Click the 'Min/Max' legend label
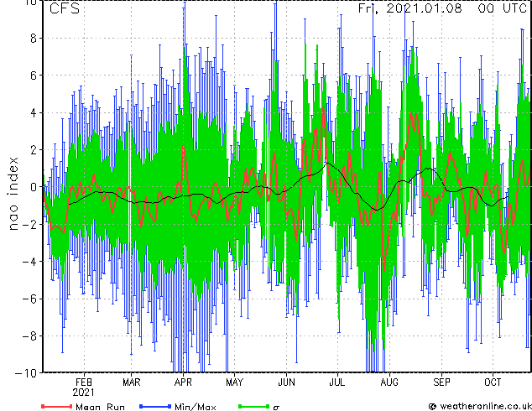The height and width of the screenshot is (411, 532). click(195, 407)
